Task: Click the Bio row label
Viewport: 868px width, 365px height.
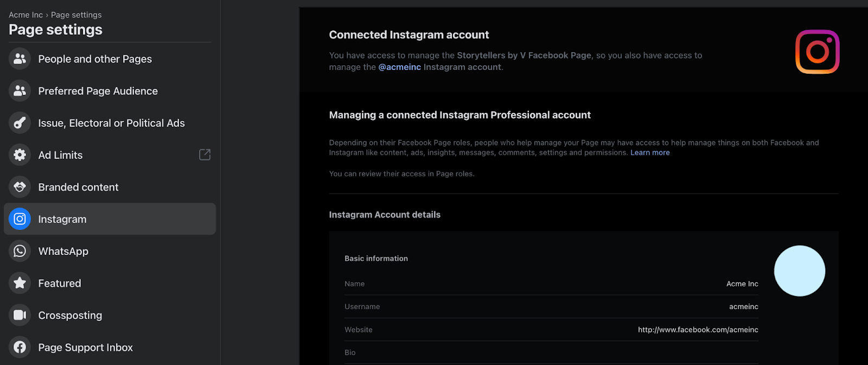Action: pyautogui.click(x=350, y=353)
